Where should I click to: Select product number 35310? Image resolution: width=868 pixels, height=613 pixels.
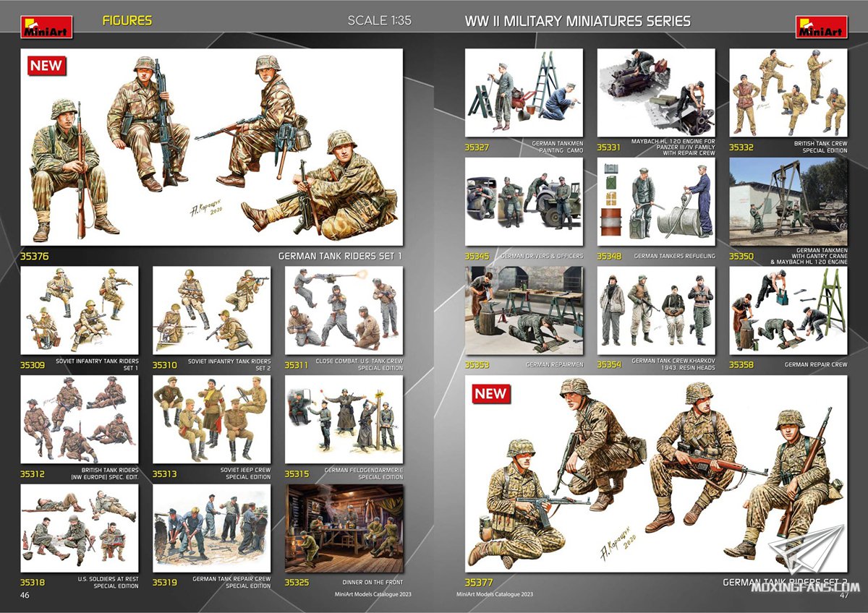[165, 365]
